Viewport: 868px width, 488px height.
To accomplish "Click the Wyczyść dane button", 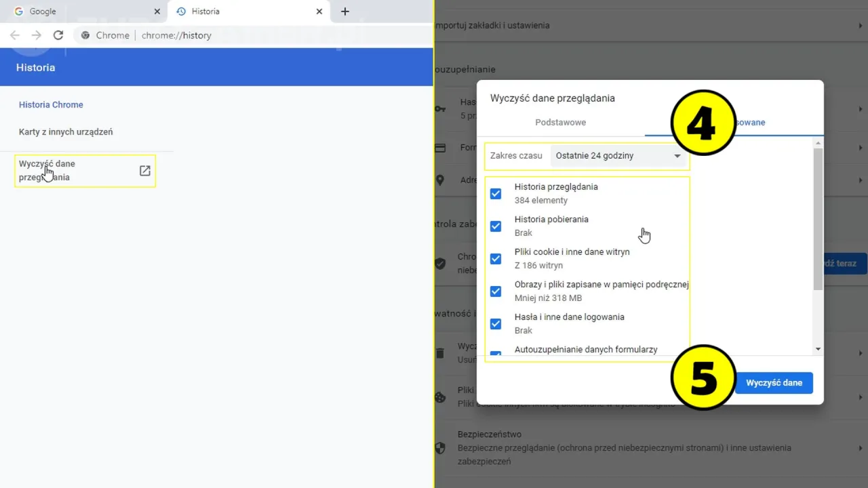I will click(773, 382).
